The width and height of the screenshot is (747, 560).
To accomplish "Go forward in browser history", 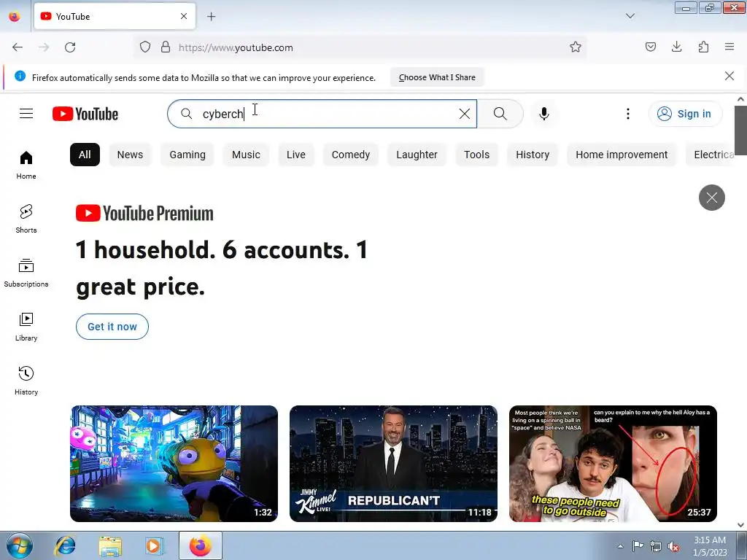I will pyautogui.click(x=44, y=47).
